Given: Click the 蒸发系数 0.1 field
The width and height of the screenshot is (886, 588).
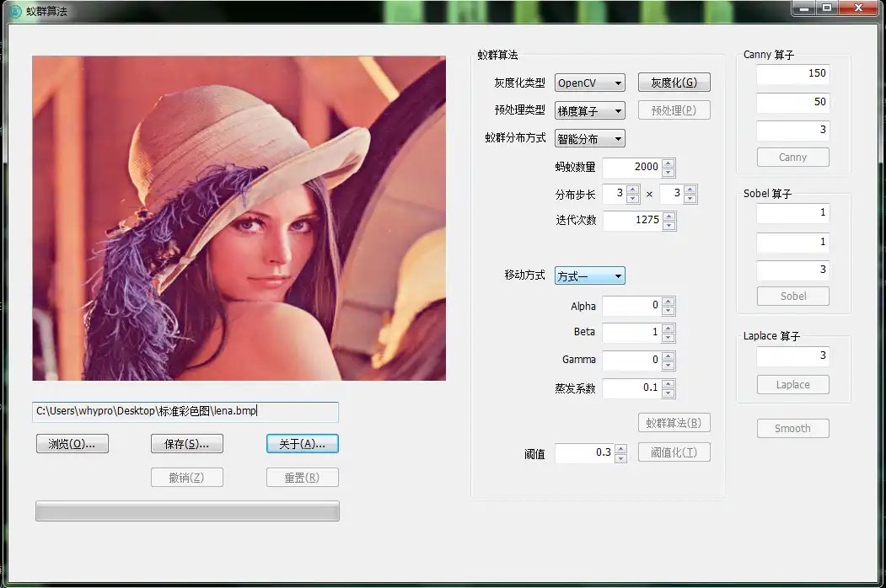Looking at the screenshot, I should point(632,388).
